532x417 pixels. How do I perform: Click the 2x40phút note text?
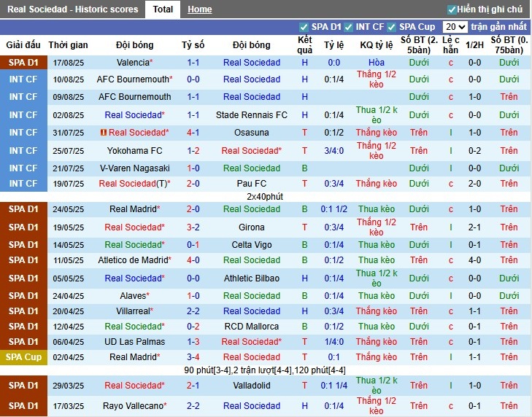pos(265,197)
